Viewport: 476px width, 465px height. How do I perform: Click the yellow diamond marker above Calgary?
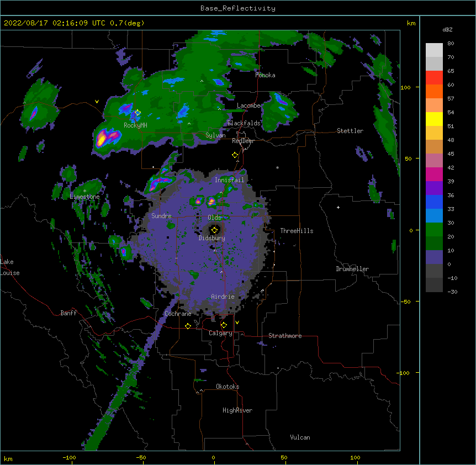click(224, 325)
